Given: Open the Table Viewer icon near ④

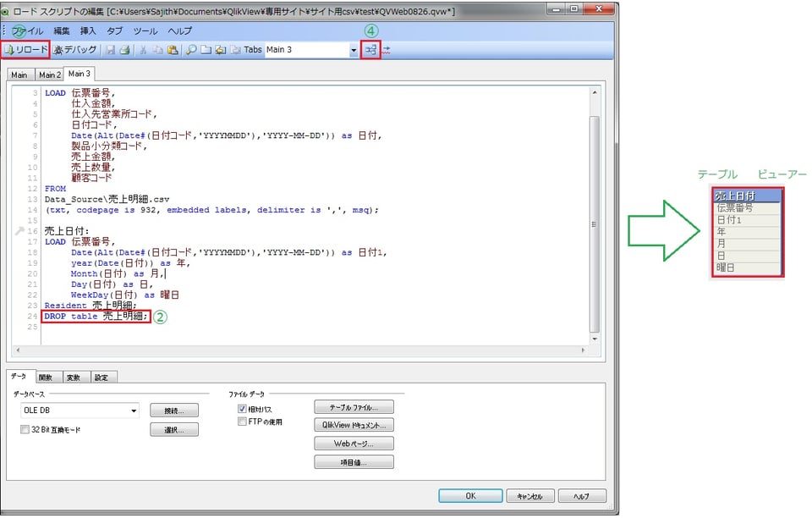Looking at the screenshot, I should click(370, 49).
